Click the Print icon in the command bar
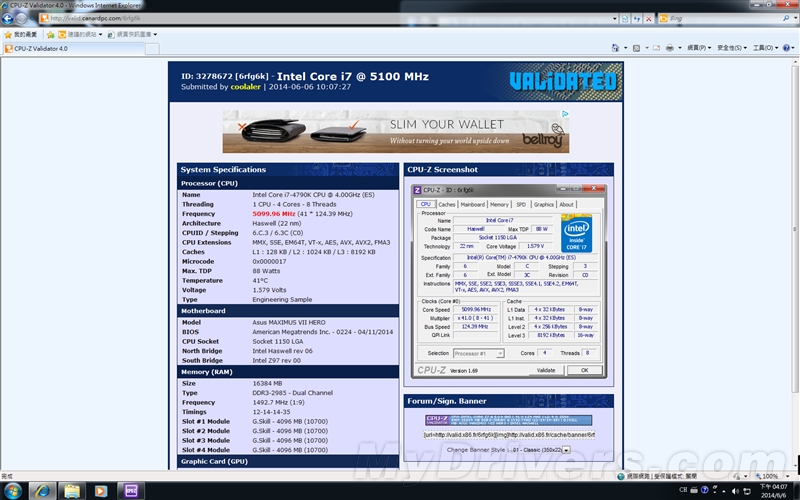The height and width of the screenshot is (500, 800). pyautogui.click(x=669, y=48)
